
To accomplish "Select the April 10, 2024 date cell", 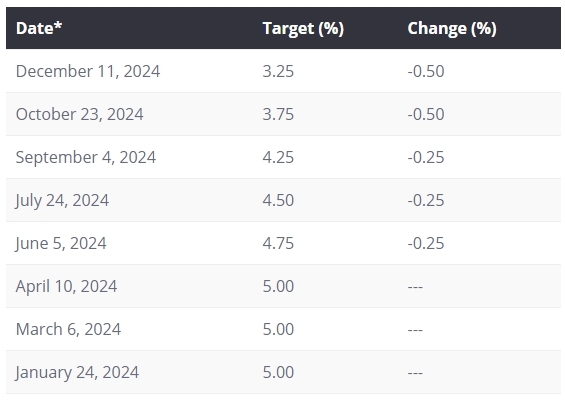I will (x=66, y=286).
